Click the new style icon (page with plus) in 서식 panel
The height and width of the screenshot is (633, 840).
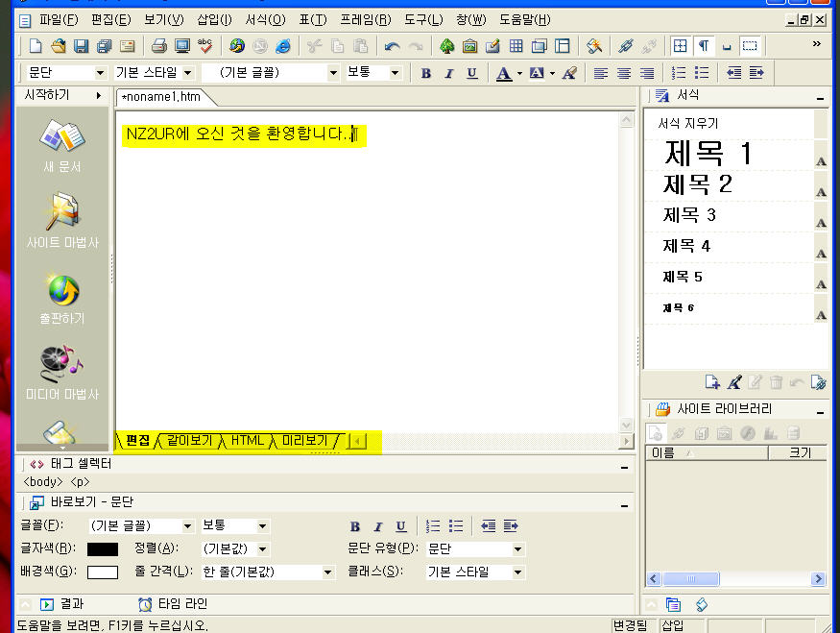(x=712, y=382)
